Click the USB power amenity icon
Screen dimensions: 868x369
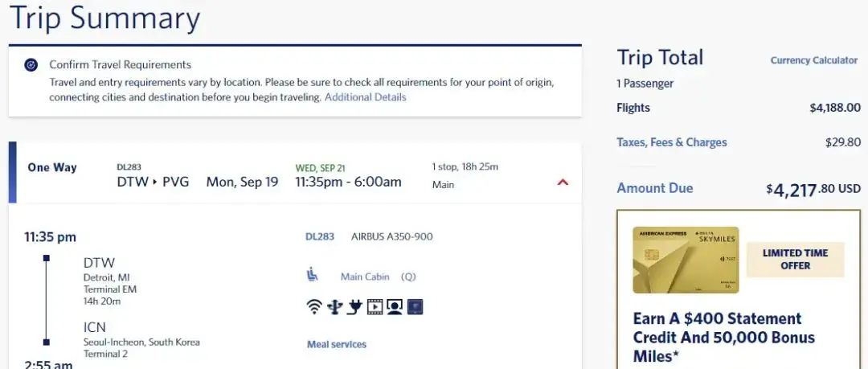tap(334, 306)
